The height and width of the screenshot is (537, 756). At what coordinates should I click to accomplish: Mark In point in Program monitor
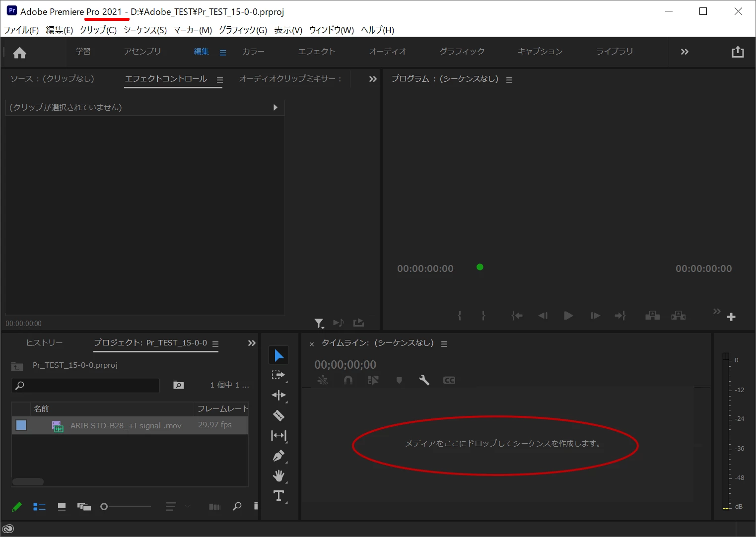coord(460,316)
